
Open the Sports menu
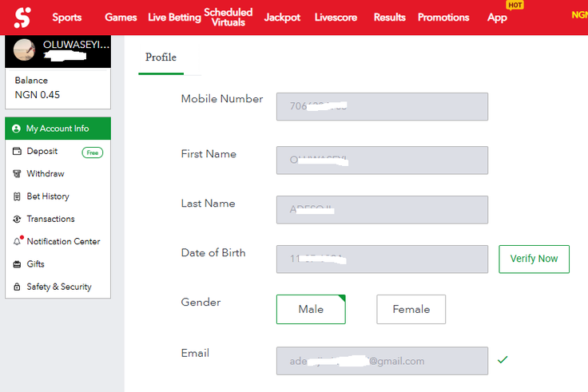(x=67, y=18)
